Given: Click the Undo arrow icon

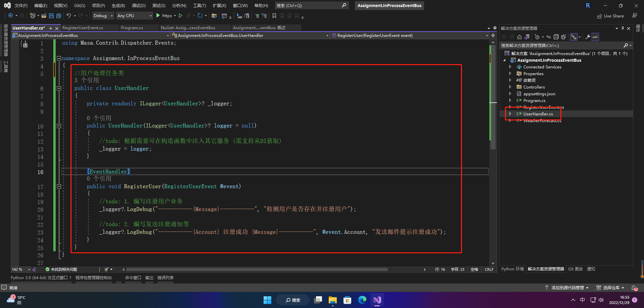Looking at the screenshot, I should click(69, 16).
